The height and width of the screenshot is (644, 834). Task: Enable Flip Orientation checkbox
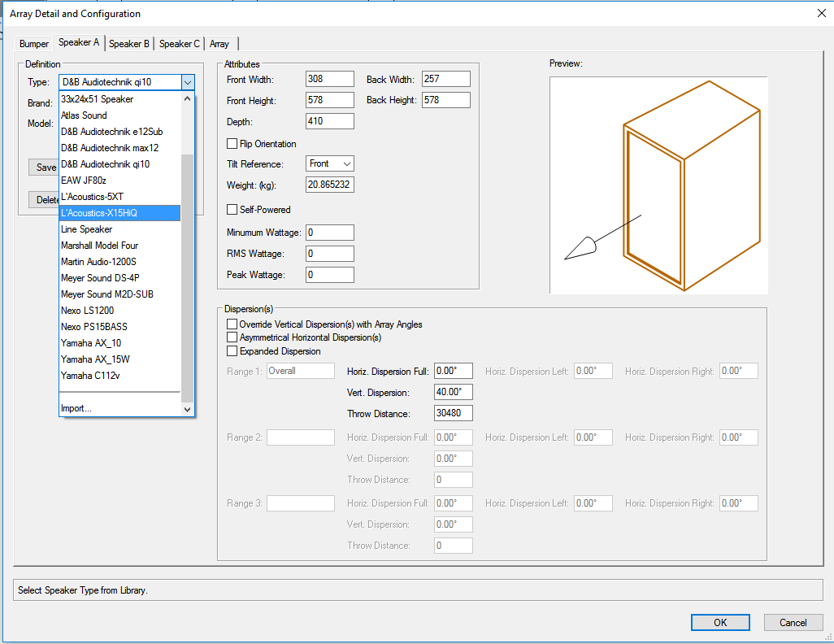232,144
